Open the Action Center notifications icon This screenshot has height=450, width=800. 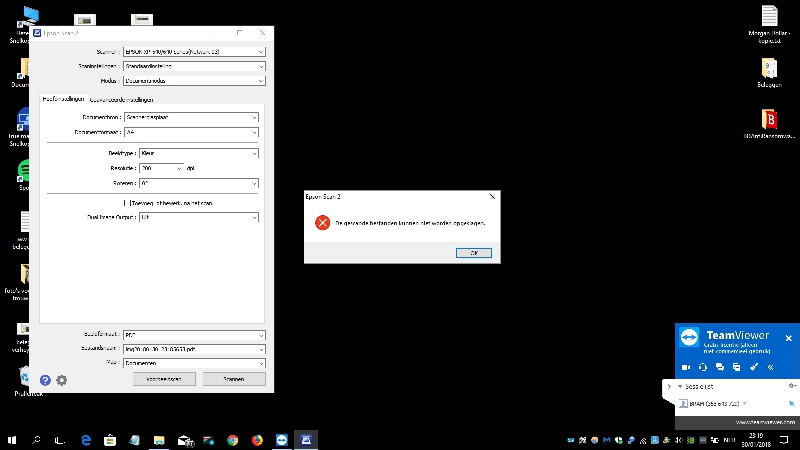point(784,440)
